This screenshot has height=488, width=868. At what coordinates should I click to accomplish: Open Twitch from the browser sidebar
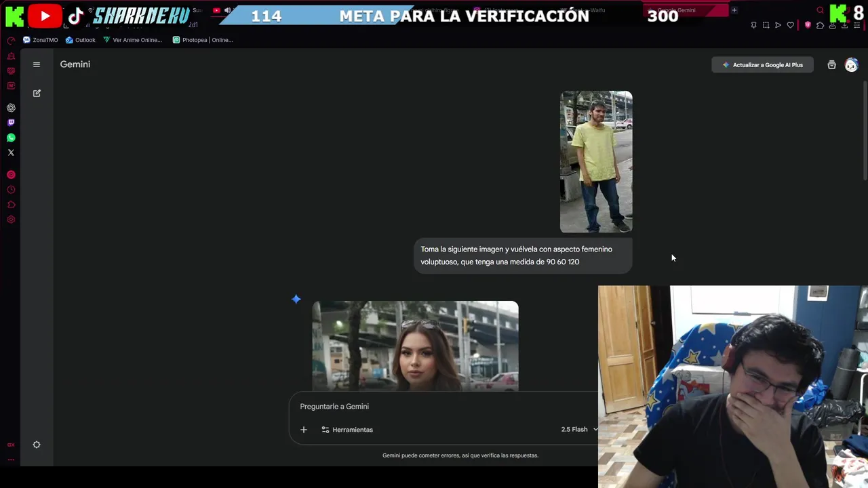coord(11,123)
